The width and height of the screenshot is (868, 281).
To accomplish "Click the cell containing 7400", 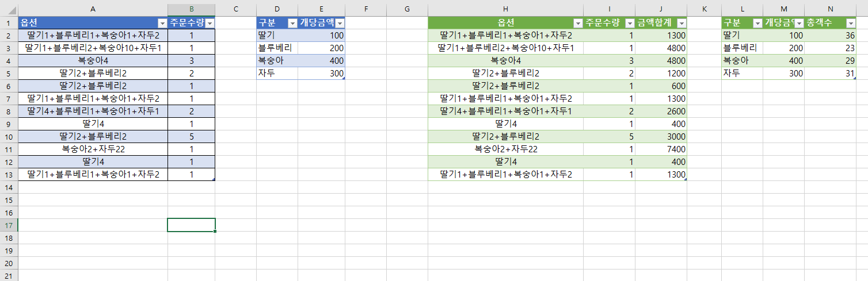I will click(x=661, y=149).
